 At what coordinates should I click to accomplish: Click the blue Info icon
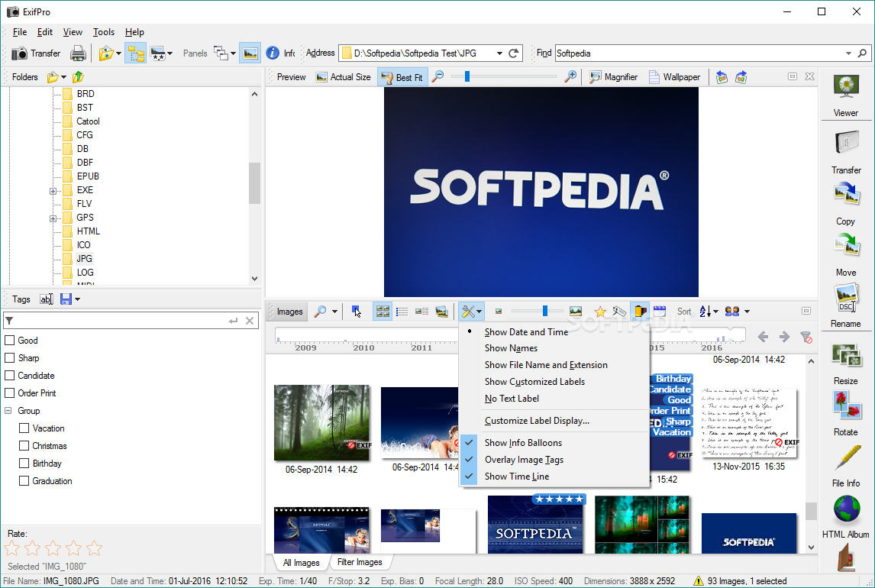click(273, 53)
